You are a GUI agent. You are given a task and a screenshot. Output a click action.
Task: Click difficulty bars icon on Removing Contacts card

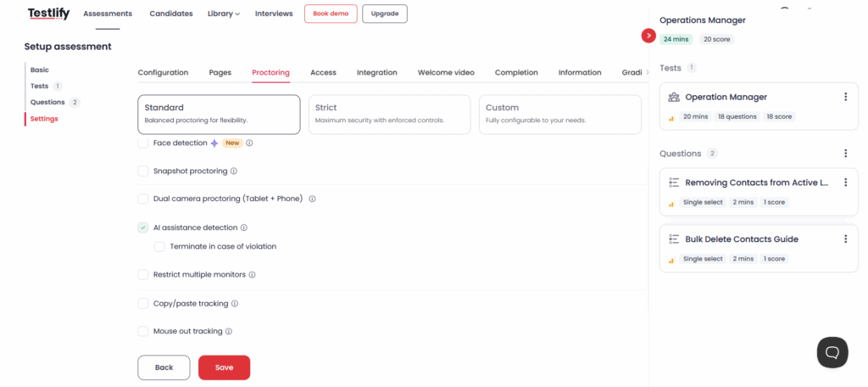(671, 204)
